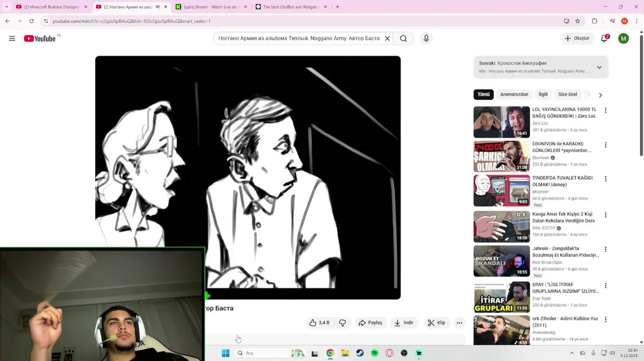Click the Oluştur create button
The width and height of the screenshot is (644, 361).
coord(577,39)
